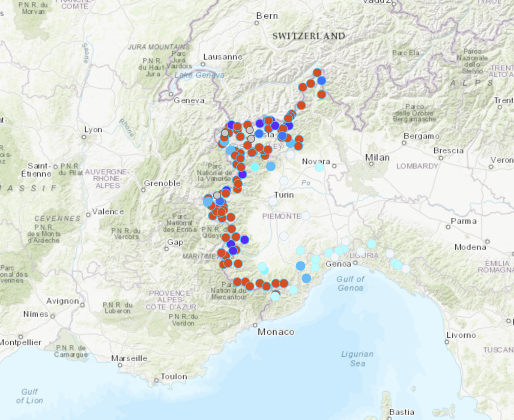Select the easternmost white marker on Ligurian coast
Viewport: 514px width, 420px height.
406,269
